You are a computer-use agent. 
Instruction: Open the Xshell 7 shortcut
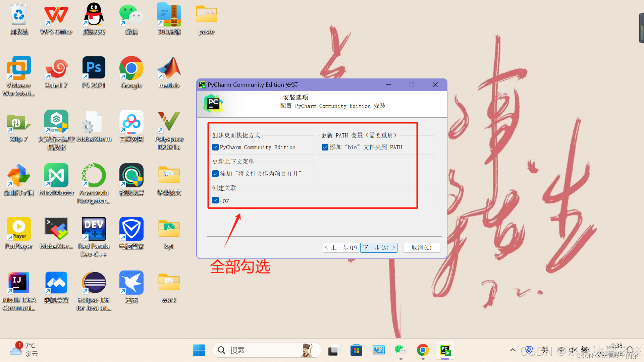coord(56,68)
